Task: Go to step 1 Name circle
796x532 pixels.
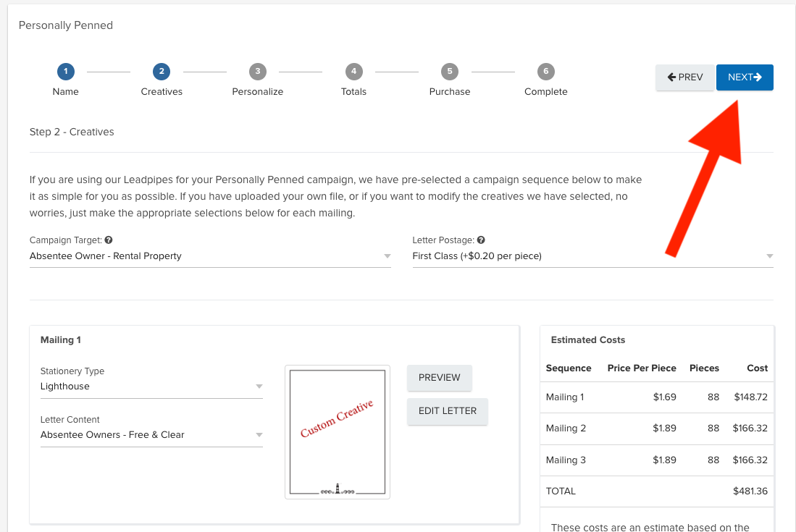Action: [x=65, y=72]
